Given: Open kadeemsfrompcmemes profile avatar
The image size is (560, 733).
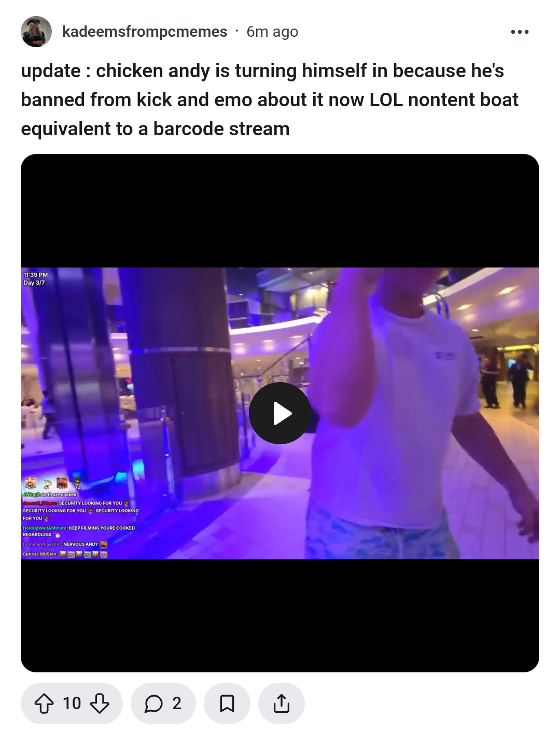Looking at the screenshot, I should click(x=36, y=32).
